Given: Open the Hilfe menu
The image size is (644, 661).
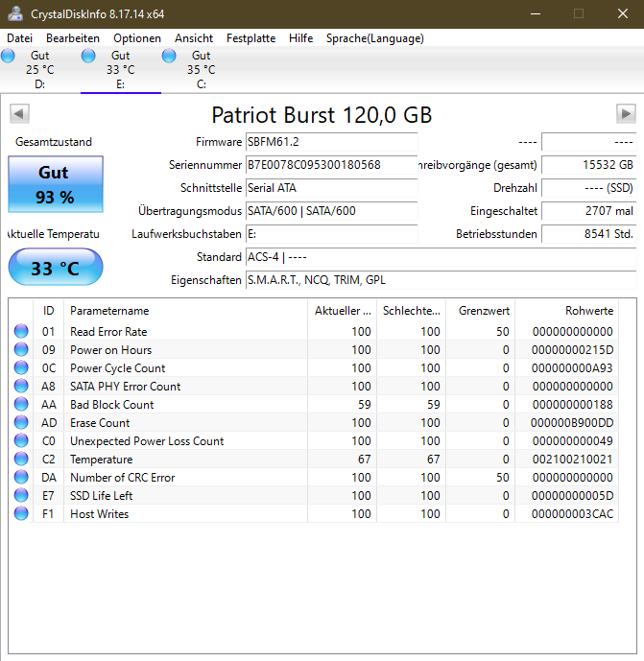Looking at the screenshot, I should click(x=300, y=38).
